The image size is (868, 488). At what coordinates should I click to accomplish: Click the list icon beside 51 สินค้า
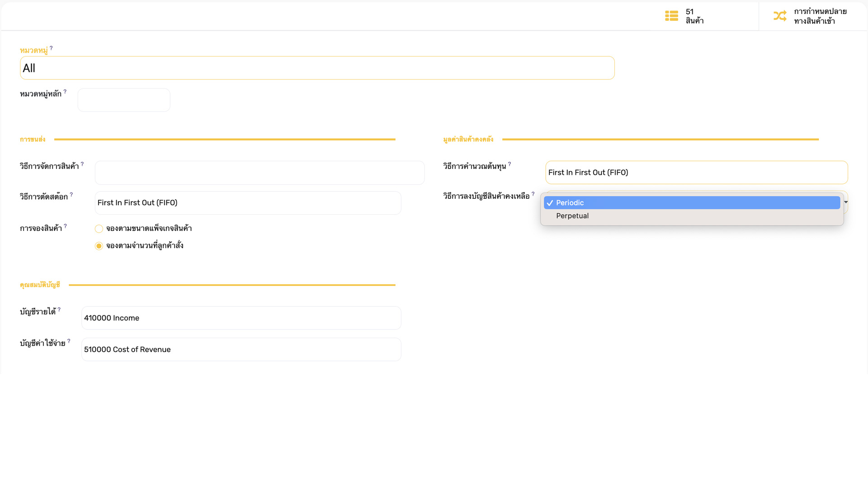(x=671, y=16)
